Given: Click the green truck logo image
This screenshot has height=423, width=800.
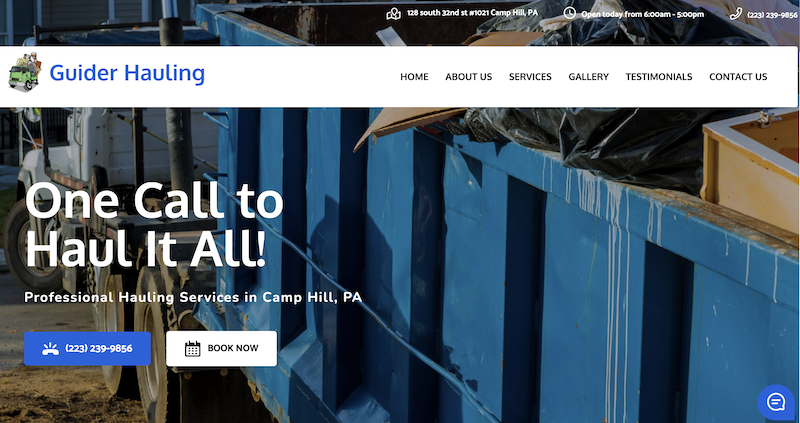Looking at the screenshot, I should pos(25,72).
